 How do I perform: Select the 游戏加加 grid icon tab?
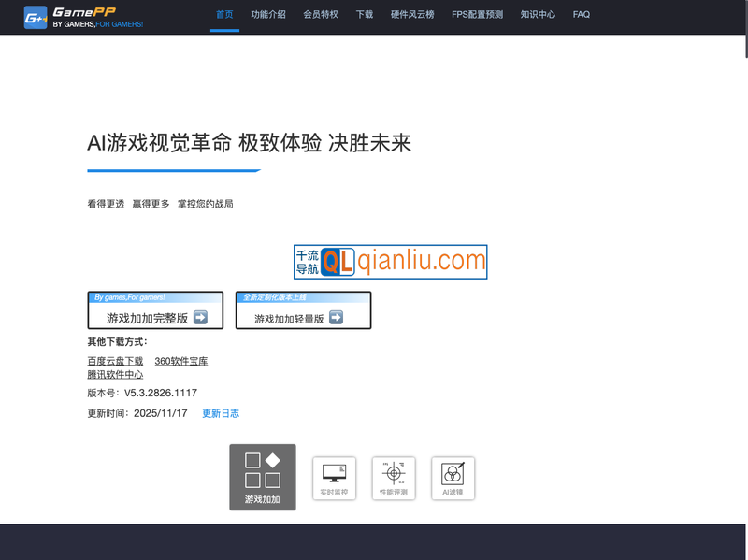[263, 478]
